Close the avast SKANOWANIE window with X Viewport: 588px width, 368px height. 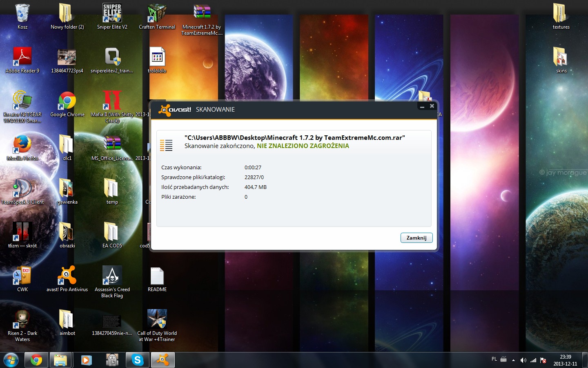click(x=432, y=106)
